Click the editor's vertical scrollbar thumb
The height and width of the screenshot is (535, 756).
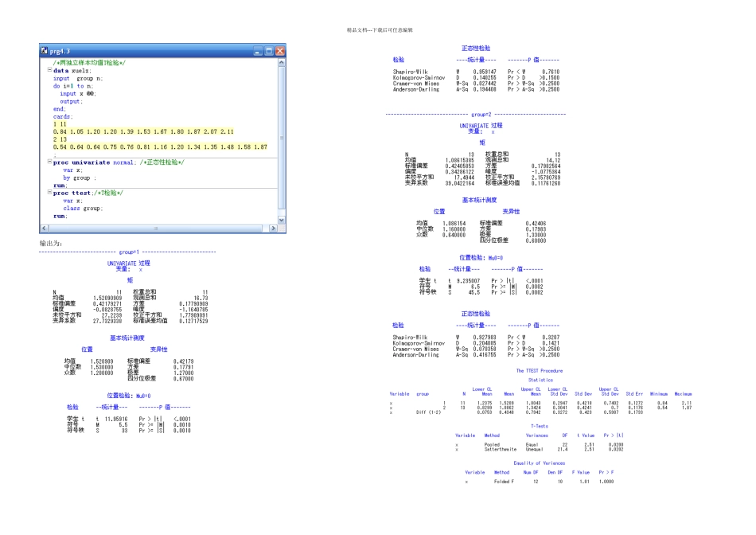282,138
